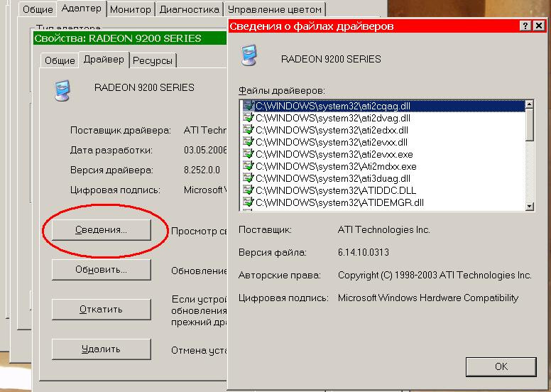Image resolution: width=551 pixels, height=392 pixels.
Task: Open the help question mark button
Action: tap(525, 26)
